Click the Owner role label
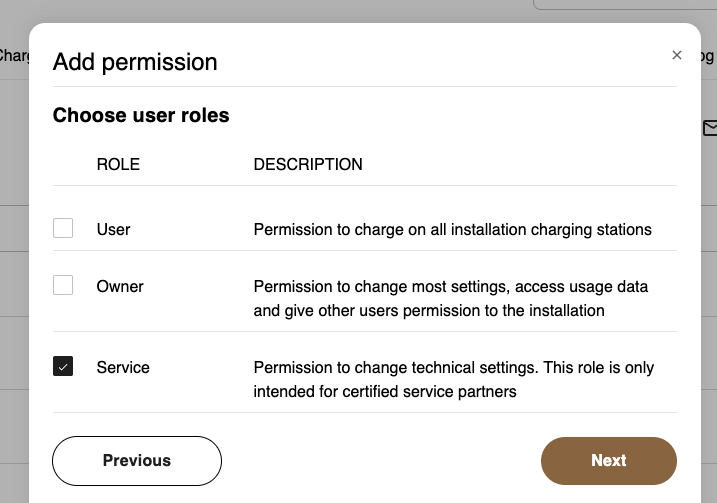Screen dimensions: 717x503 pos(120,287)
